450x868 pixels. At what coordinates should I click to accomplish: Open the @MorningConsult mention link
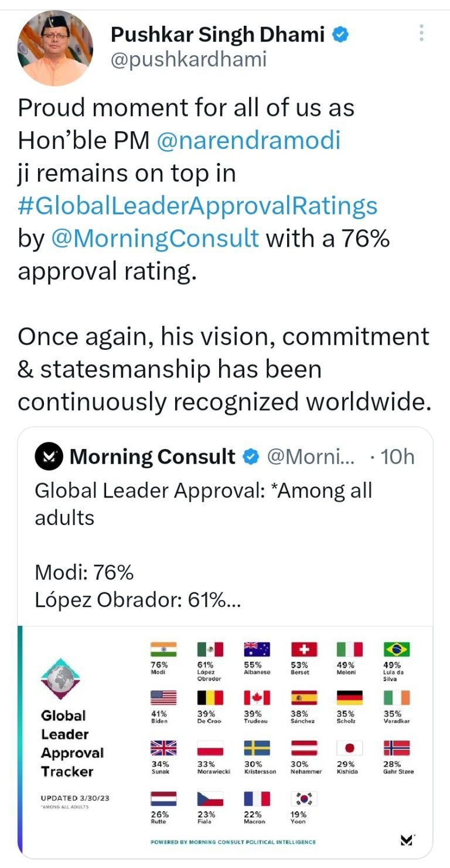(155, 239)
